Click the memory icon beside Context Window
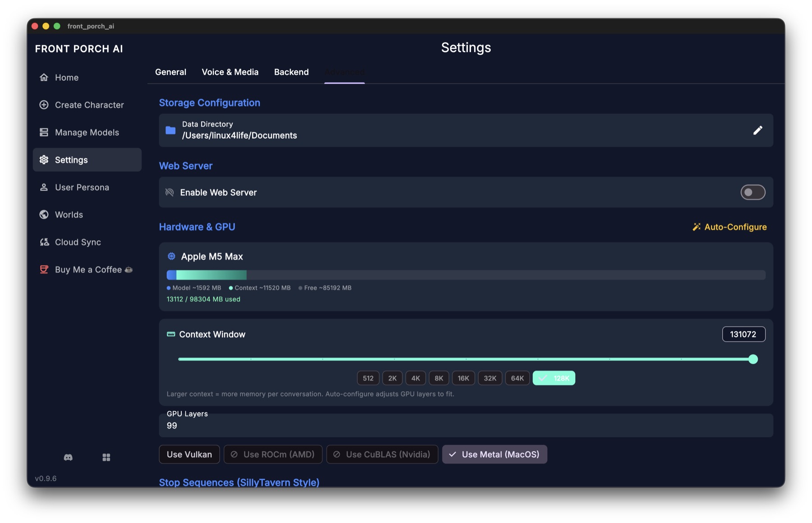Image resolution: width=812 pixels, height=523 pixels. [x=171, y=334]
